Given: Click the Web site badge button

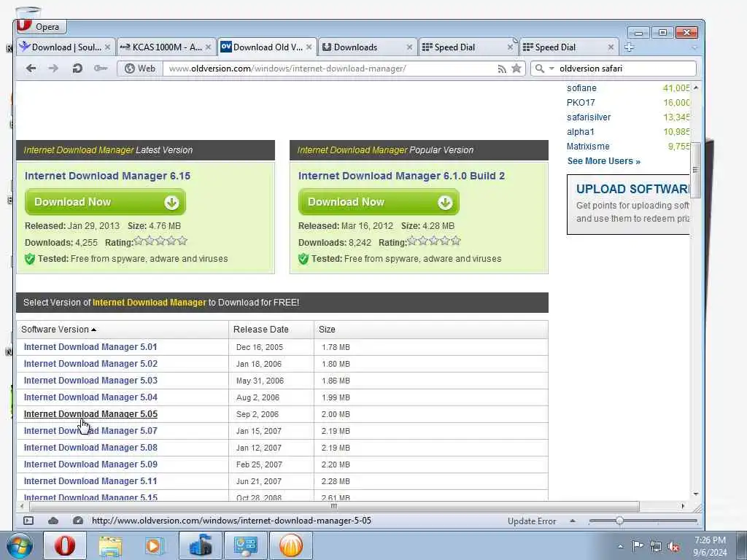Looking at the screenshot, I should tap(139, 69).
